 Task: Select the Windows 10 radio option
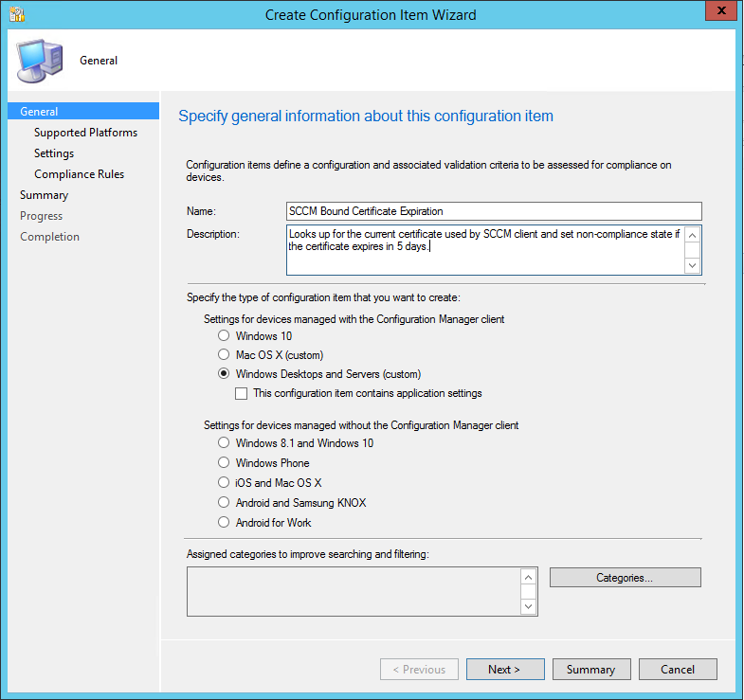(x=224, y=335)
